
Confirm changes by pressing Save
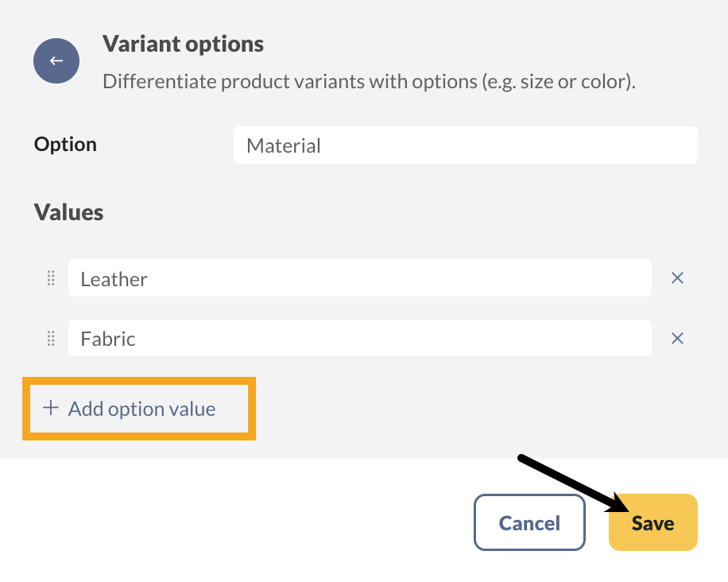(x=652, y=522)
